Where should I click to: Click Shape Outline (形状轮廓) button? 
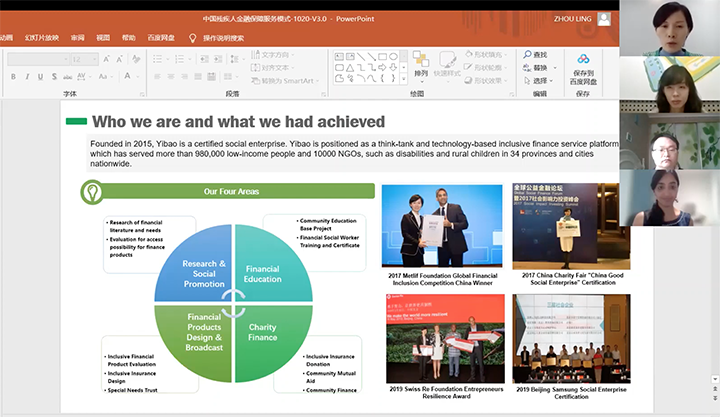pos(486,68)
